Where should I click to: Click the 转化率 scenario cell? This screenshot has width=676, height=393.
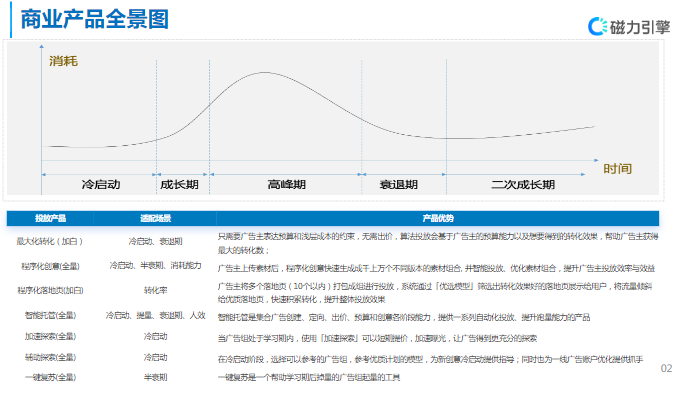point(155,290)
